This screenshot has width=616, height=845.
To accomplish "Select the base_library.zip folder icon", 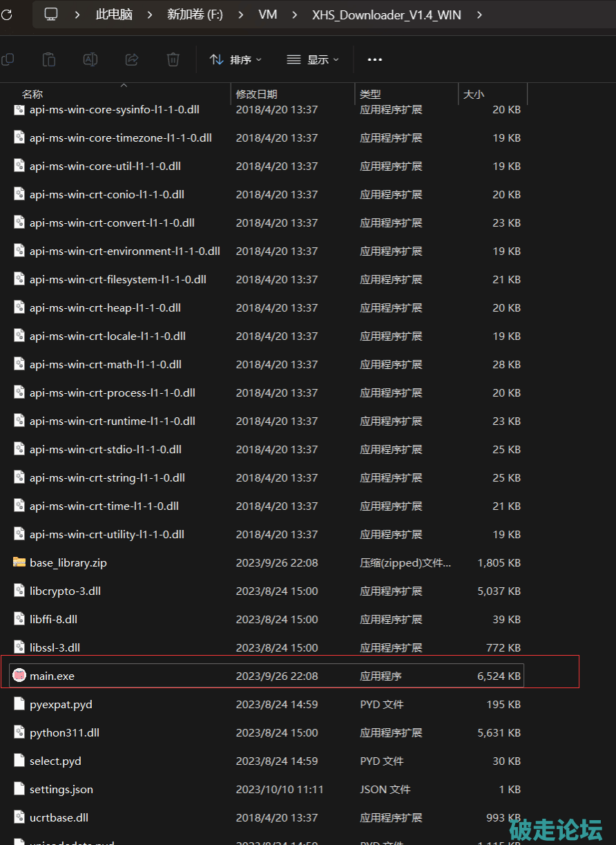I will [x=19, y=562].
